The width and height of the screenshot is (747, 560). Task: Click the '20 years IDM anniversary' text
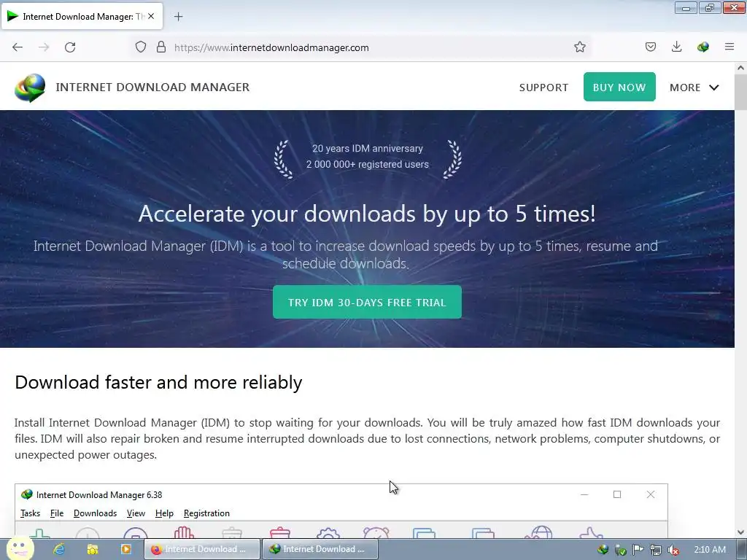[x=368, y=149]
